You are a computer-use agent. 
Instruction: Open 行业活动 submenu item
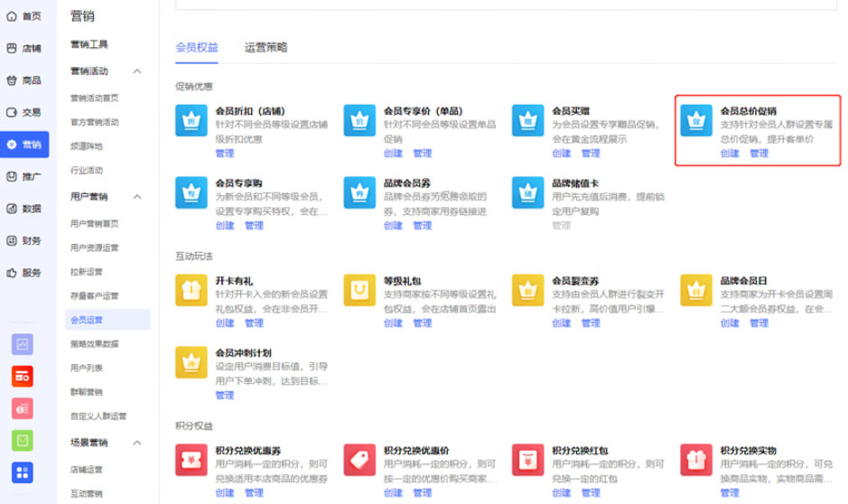point(87,171)
